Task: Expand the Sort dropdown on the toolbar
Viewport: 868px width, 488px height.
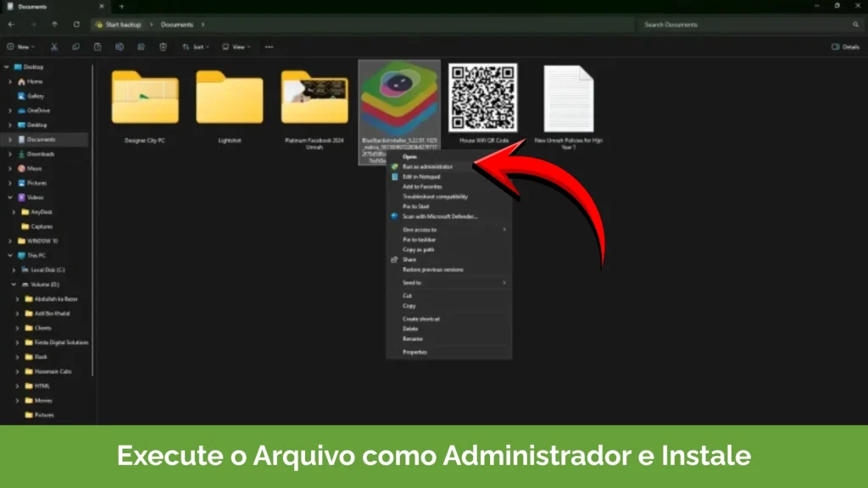Action: [x=198, y=47]
